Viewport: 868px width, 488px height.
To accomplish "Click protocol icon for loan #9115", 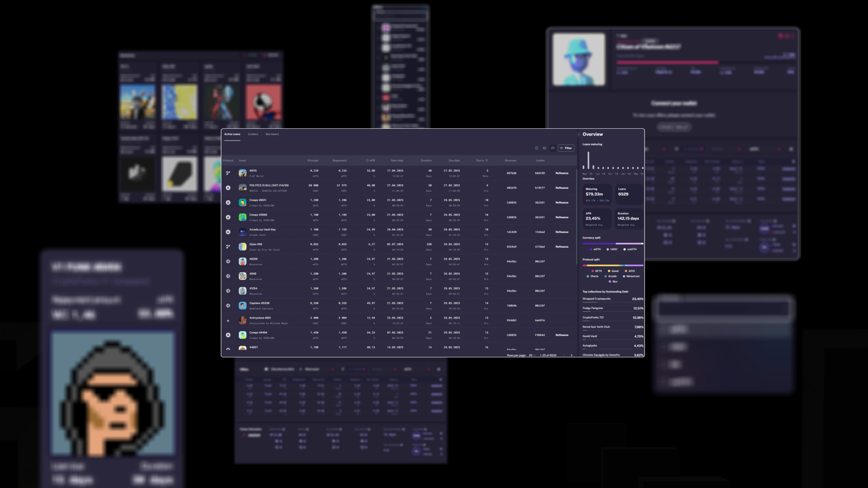I will (x=228, y=173).
